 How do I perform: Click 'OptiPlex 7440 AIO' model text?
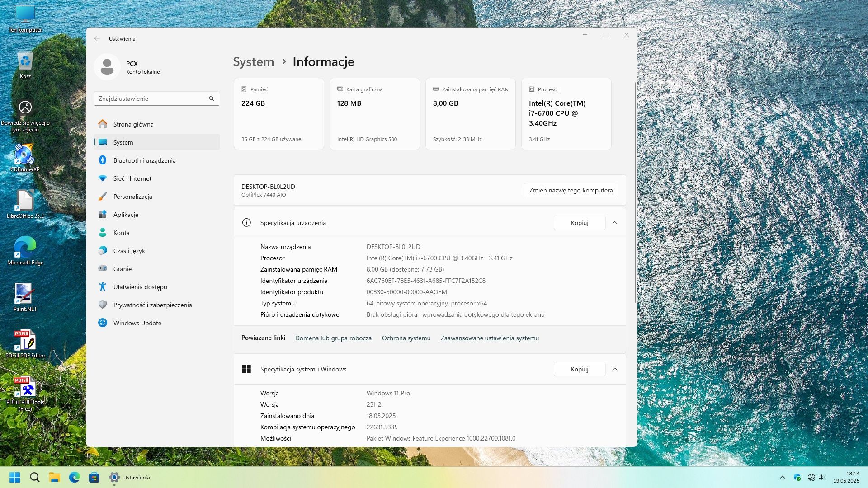(264, 195)
